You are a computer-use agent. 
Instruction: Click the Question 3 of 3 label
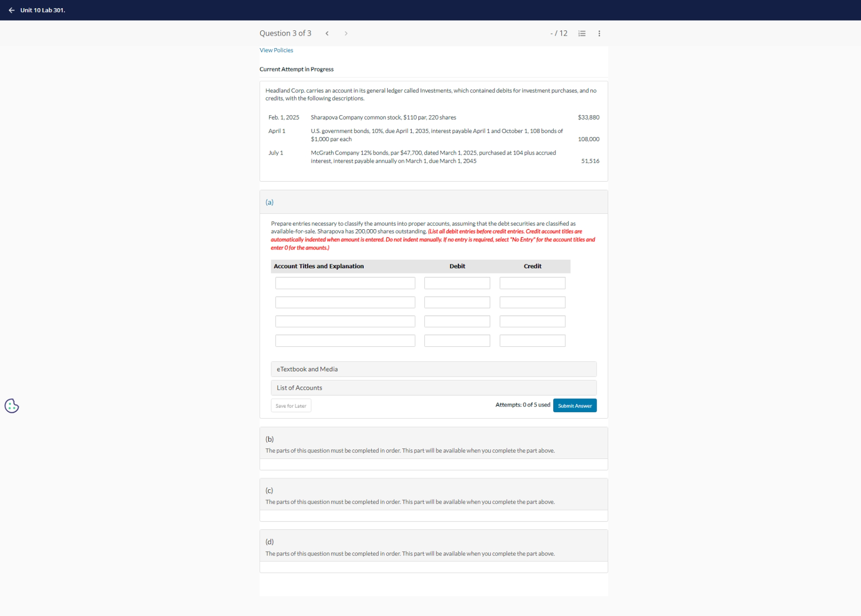pyautogui.click(x=286, y=33)
